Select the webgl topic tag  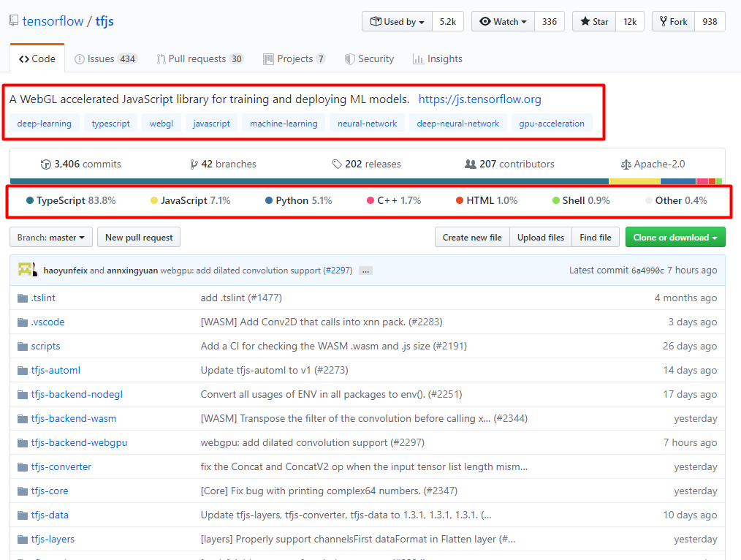[x=161, y=124]
